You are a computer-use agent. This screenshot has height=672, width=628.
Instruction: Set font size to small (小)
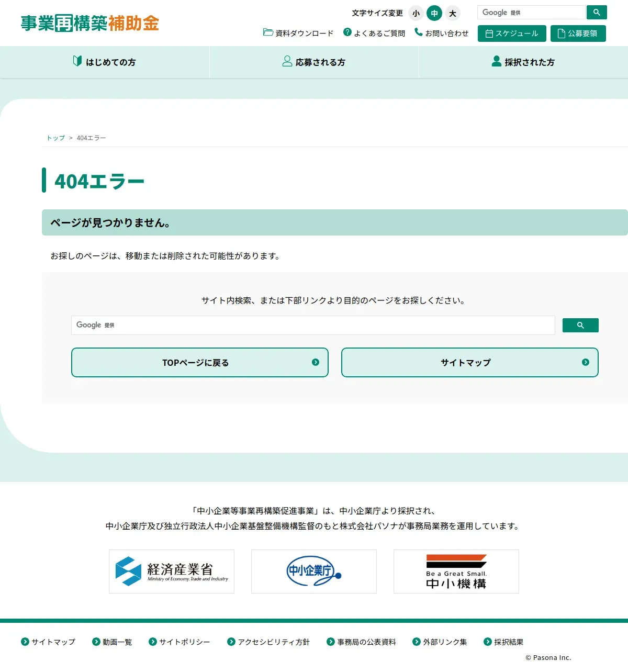(416, 14)
